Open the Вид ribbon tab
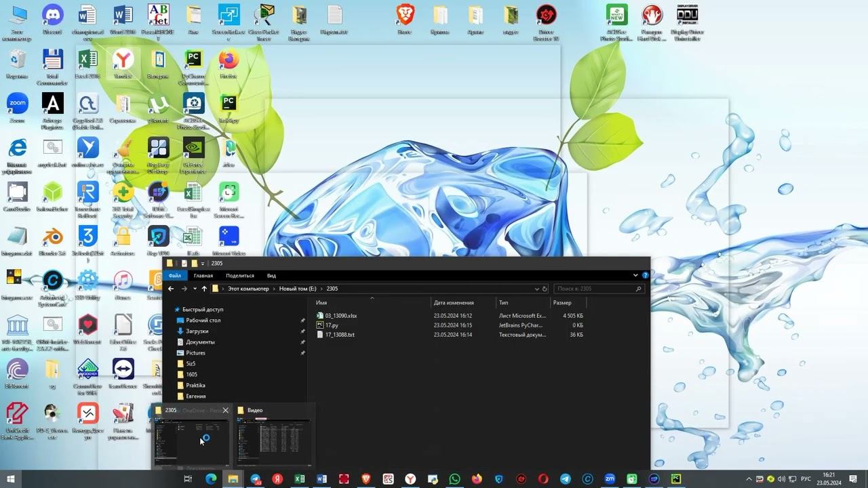868x488 pixels. point(271,275)
